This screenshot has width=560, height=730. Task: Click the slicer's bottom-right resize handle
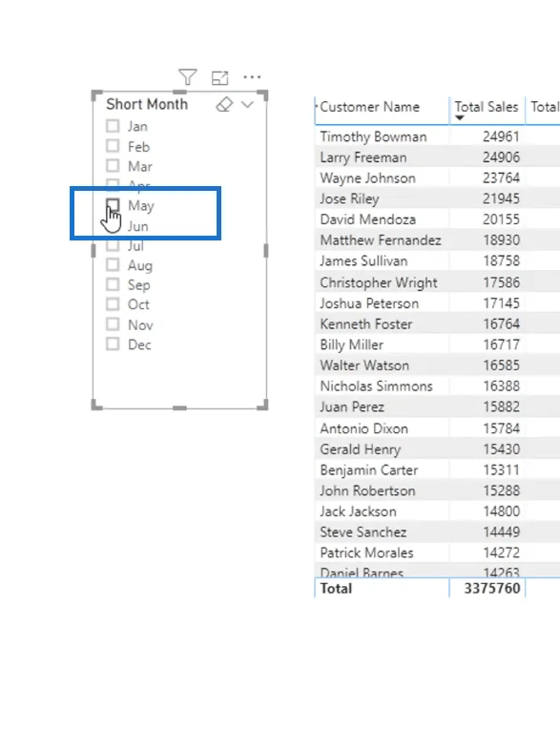click(x=263, y=405)
